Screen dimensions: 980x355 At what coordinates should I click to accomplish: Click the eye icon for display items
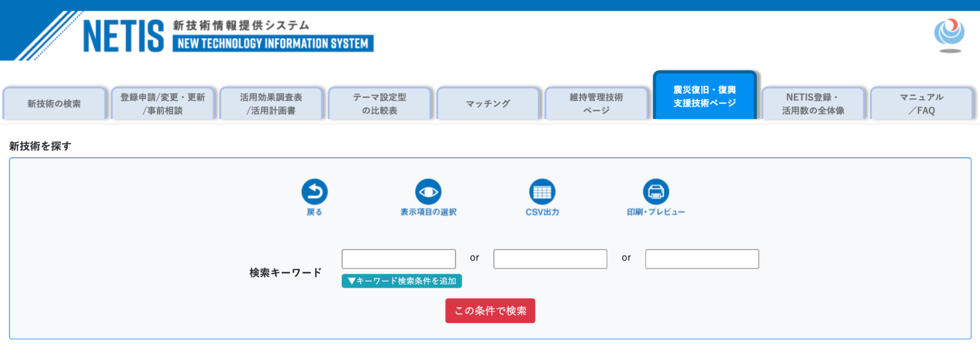coord(428,191)
